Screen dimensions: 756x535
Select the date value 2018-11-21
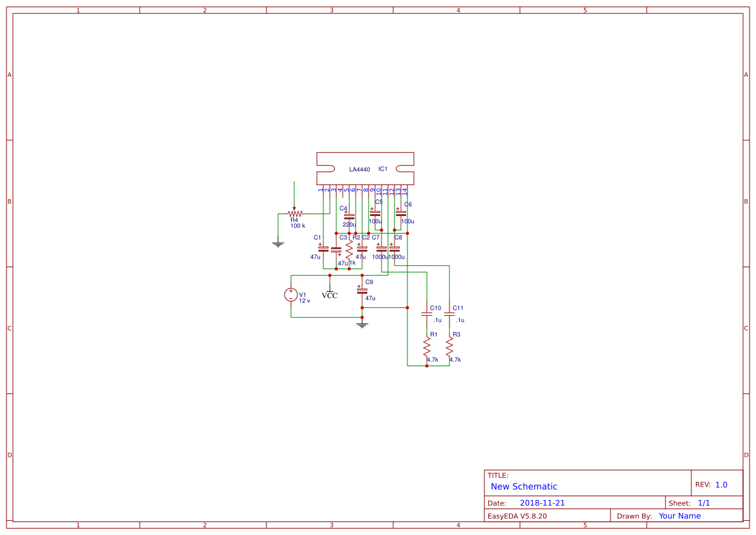(x=542, y=503)
